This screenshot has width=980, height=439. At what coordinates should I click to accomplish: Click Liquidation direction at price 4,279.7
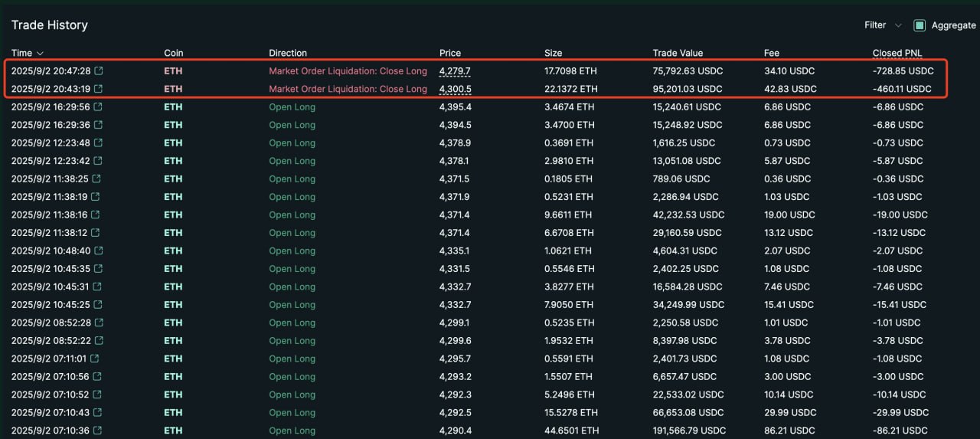[348, 71]
